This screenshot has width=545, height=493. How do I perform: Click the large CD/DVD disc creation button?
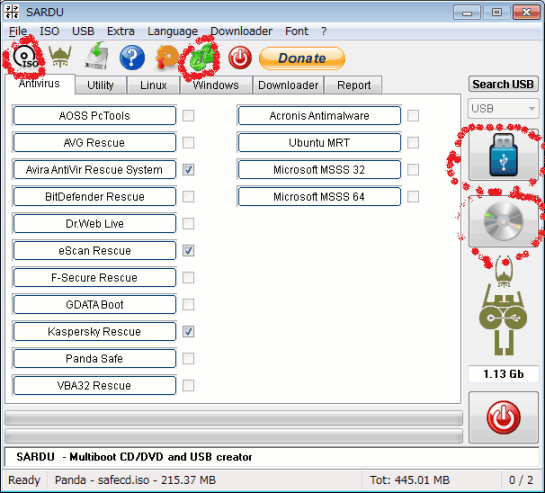click(503, 221)
